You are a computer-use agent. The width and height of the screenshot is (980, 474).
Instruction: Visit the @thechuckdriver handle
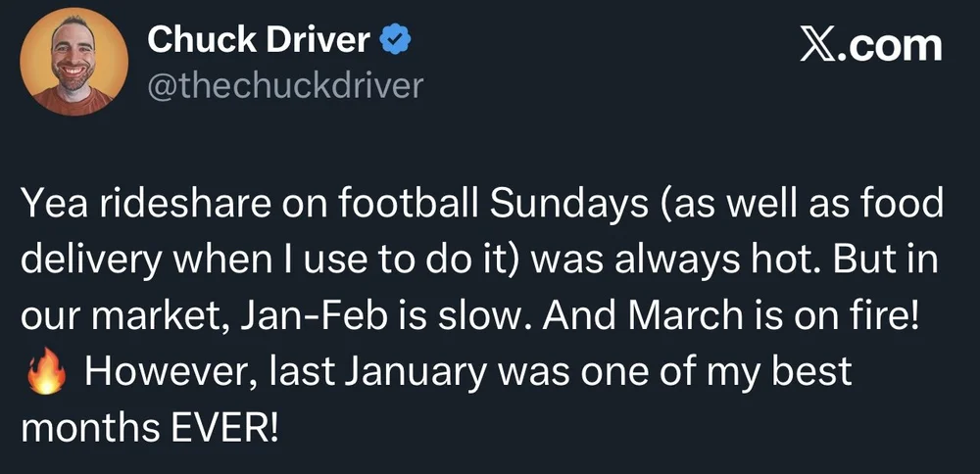(x=285, y=85)
